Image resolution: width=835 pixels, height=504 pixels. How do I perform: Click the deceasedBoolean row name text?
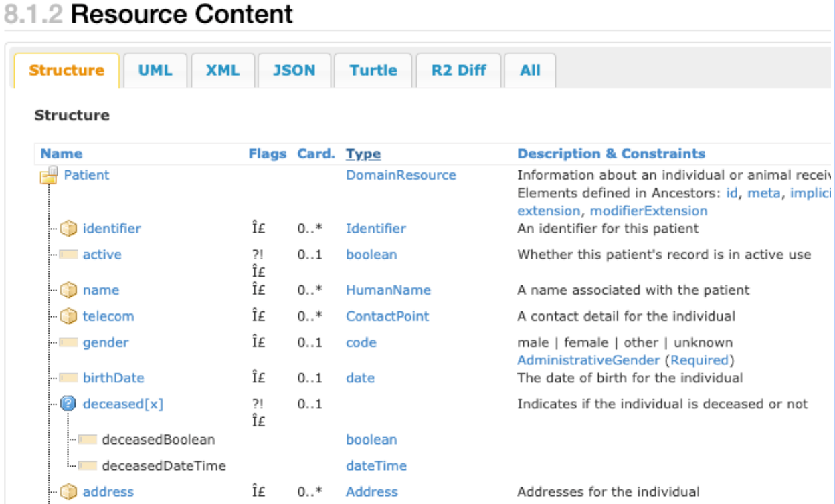(x=159, y=439)
